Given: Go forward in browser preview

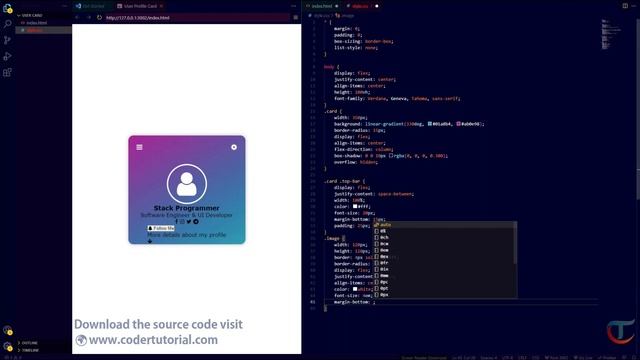Looking at the screenshot, I should pyautogui.click(x=88, y=18).
